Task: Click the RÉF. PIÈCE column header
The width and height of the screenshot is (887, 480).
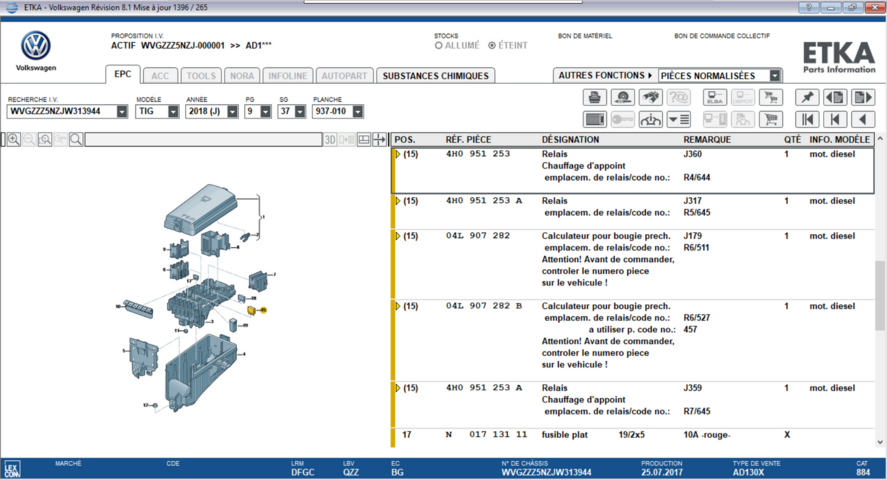Action: pos(468,140)
